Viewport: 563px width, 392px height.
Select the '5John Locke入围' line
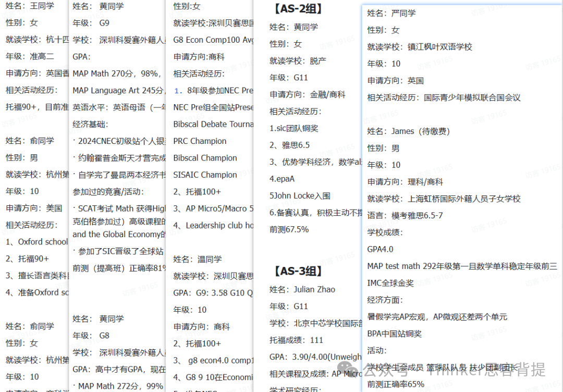pyautogui.click(x=300, y=196)
